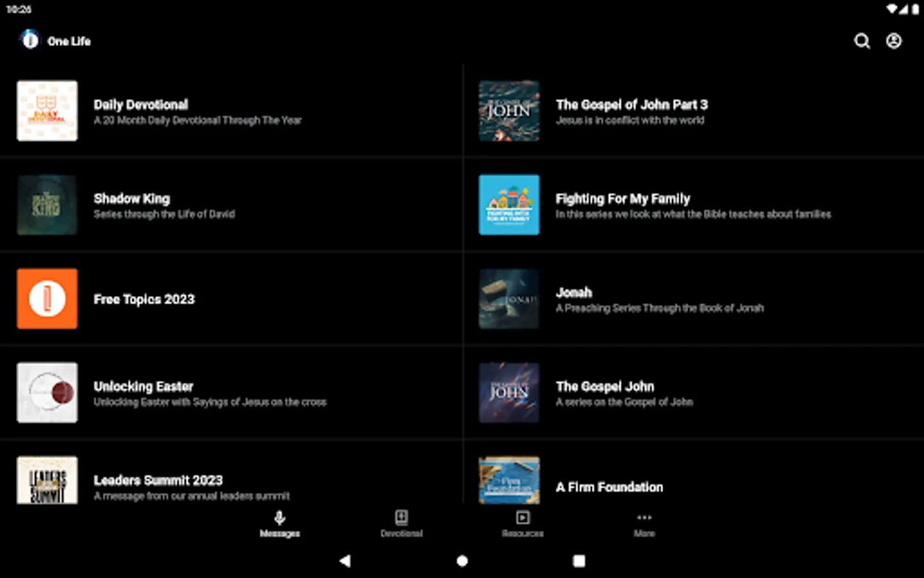Open the search icon
Viewport: 924px width, 578px height.
(x=862, y=41)
